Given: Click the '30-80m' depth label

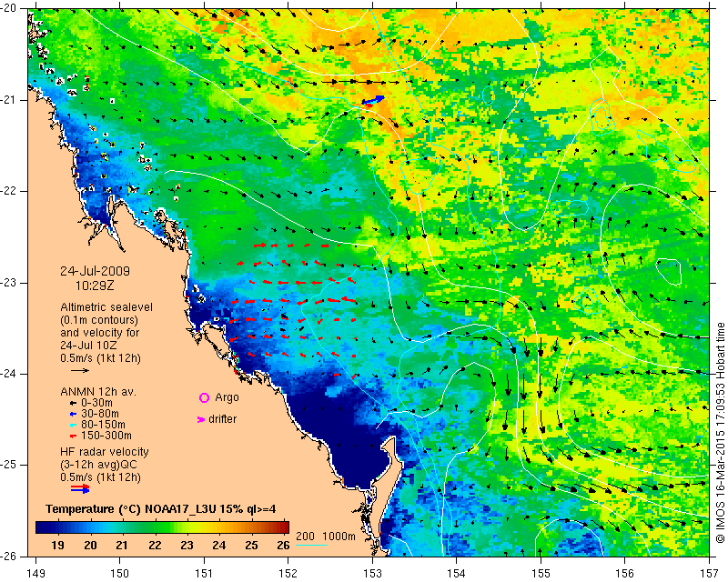Looking at the screenshot, I should pyautogui.click(x=100, y=414).
